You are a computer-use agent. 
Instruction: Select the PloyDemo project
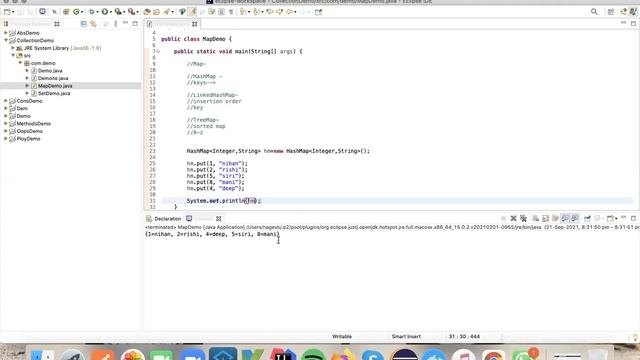tap(29, 139)
